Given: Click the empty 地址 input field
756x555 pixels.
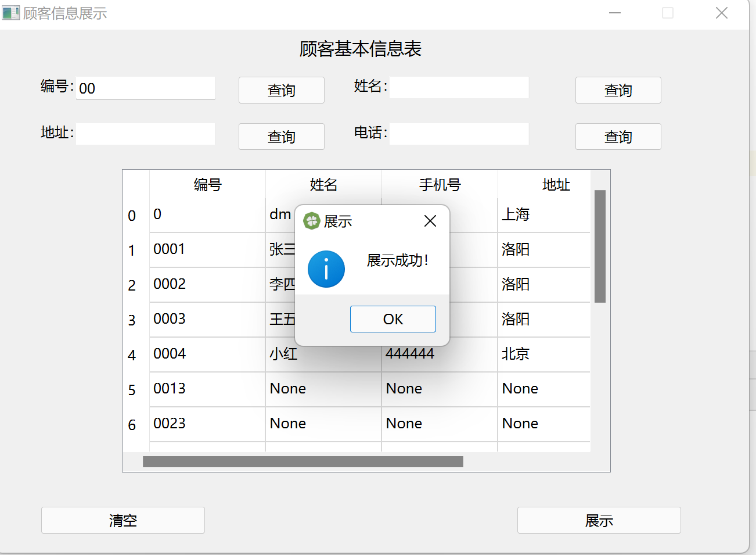Looking at the screenshot, I should point(145,134).
